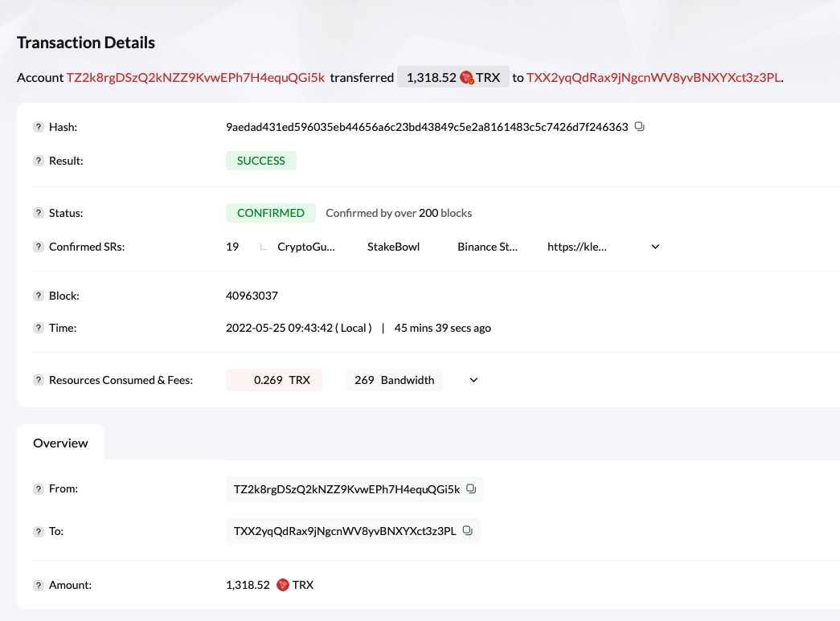
Task: Click the TRX token icon in the transfer summary
Action: pos(466,77)
